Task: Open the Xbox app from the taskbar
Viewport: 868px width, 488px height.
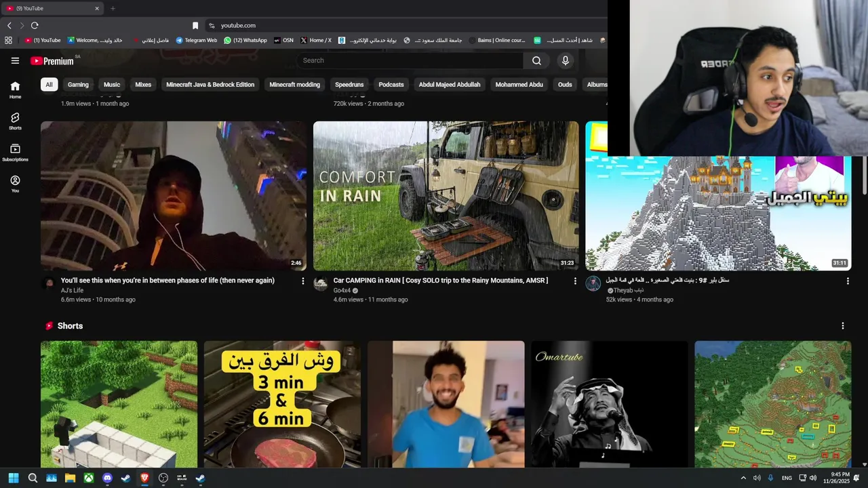Action: (x=89, y=478)
